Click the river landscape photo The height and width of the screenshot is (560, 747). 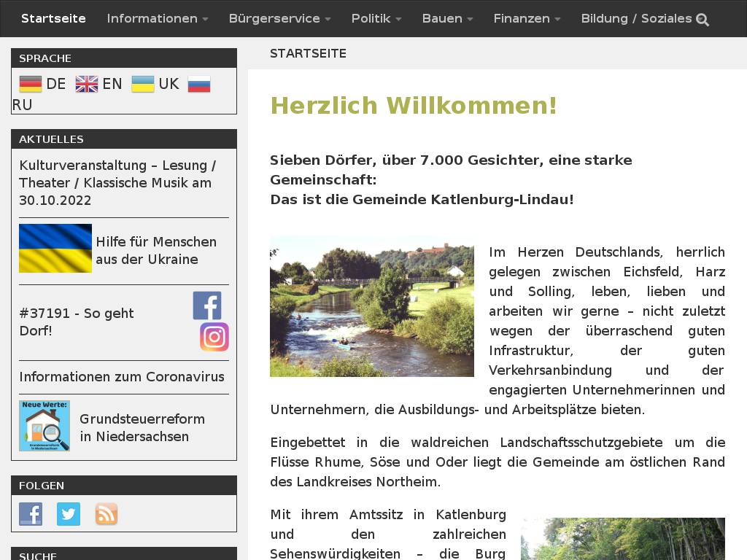372,306
